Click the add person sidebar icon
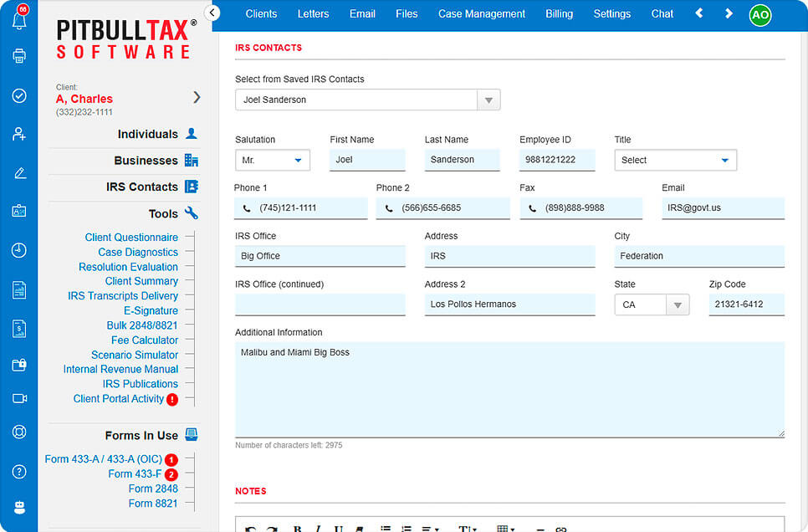 pos(19,134)
